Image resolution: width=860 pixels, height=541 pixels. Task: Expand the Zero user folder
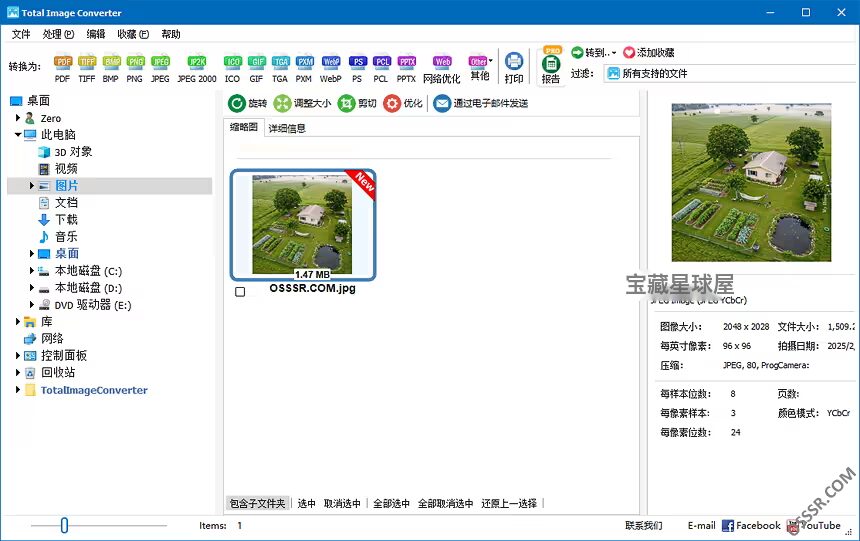18,118
